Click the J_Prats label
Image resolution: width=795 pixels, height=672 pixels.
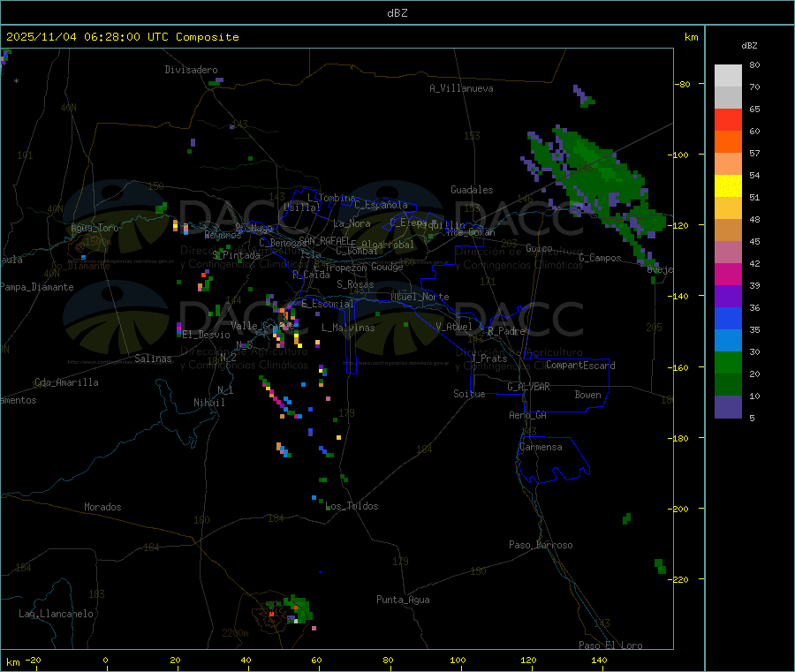(488, 358)
